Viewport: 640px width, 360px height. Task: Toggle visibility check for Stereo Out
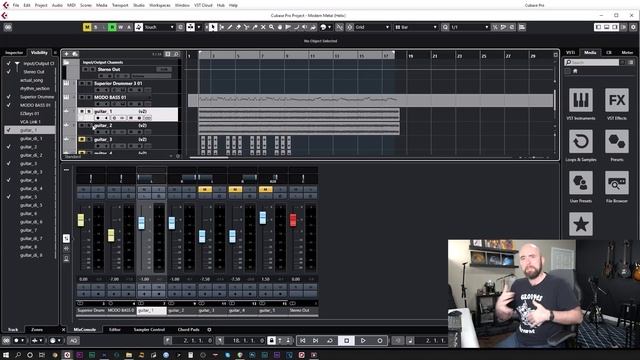(x=9, y=72)
